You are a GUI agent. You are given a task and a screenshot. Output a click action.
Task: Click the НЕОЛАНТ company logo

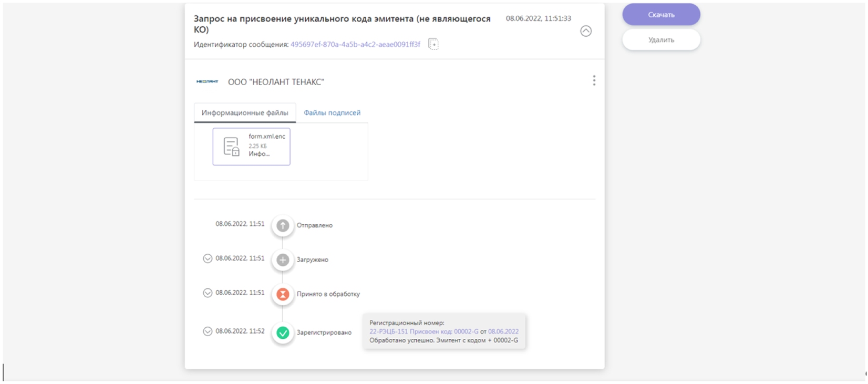pyautogui.click(x=207, y=81)
